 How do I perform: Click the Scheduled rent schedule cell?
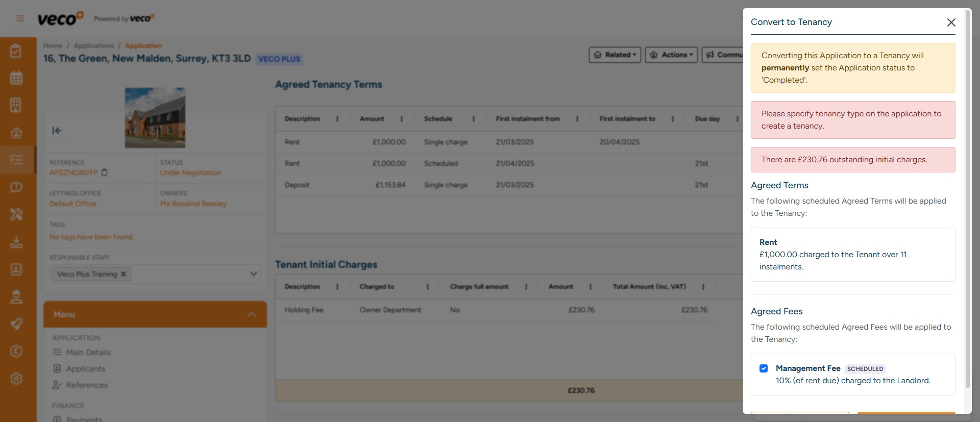click(441, 163)
